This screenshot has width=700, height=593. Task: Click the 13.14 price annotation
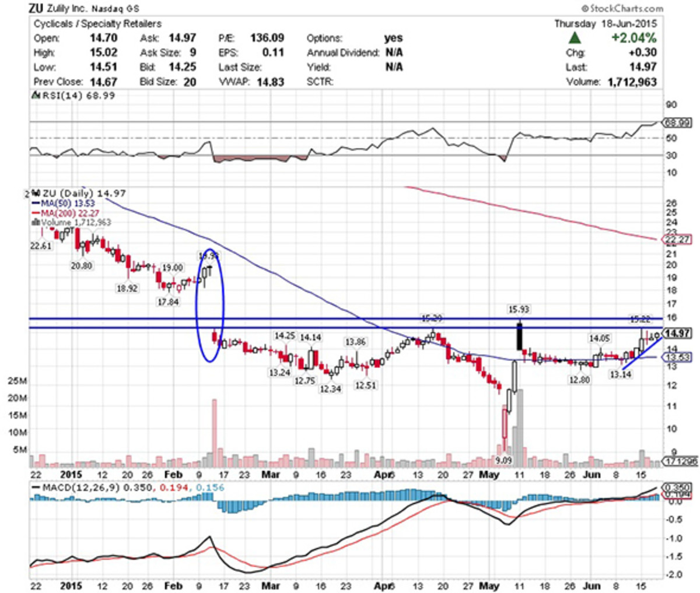(x=620, y=374)
